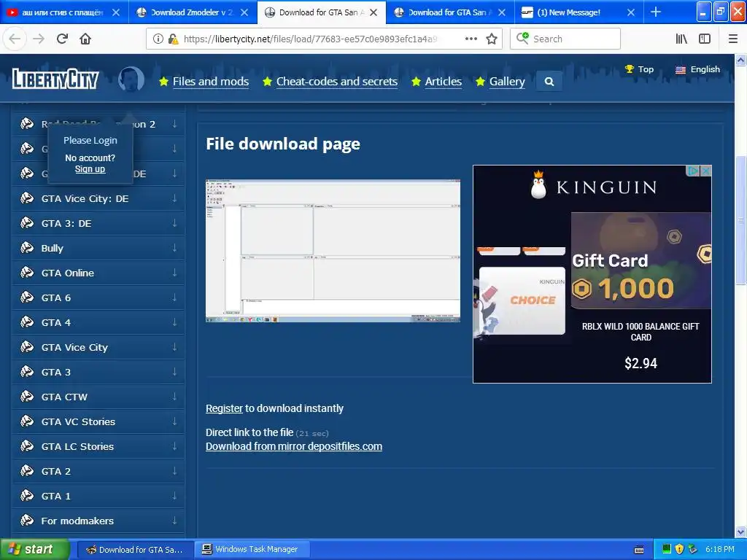This screenshot has height=560, width=747.
Task: Open the site information icon in address bar
Action: click(158, 39)
